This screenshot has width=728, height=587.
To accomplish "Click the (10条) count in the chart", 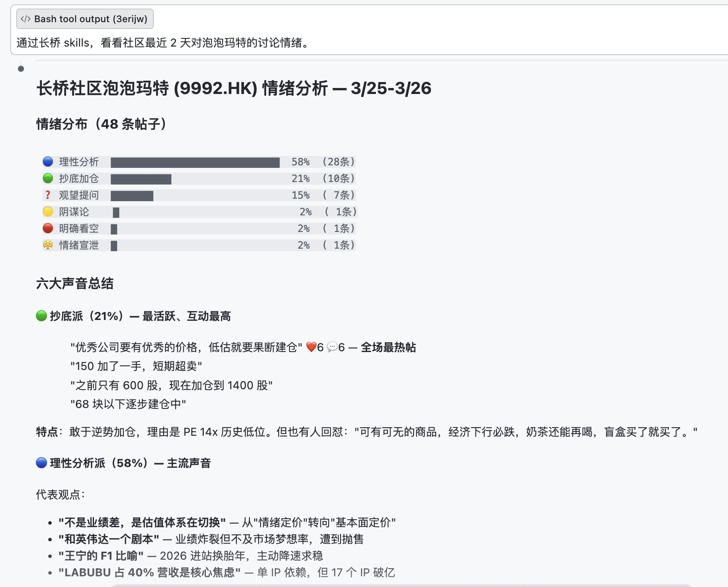I will coord(339,179).
